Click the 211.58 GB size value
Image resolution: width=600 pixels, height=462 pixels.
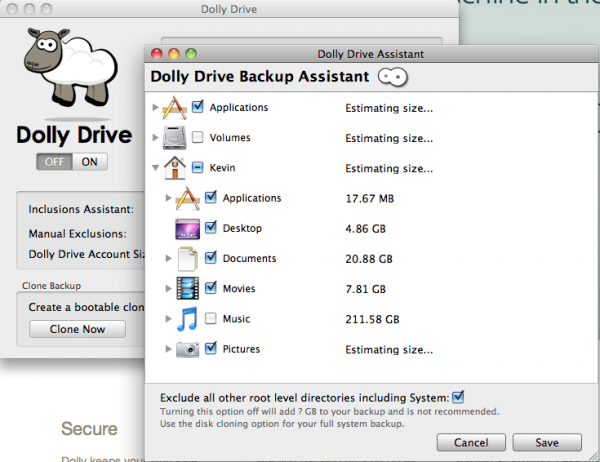tap(372, 319)
